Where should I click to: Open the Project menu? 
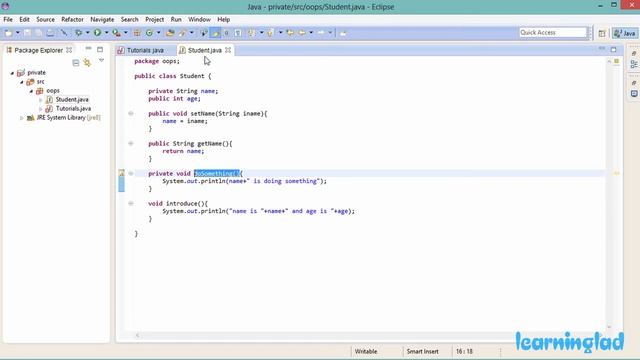point(155,20)
